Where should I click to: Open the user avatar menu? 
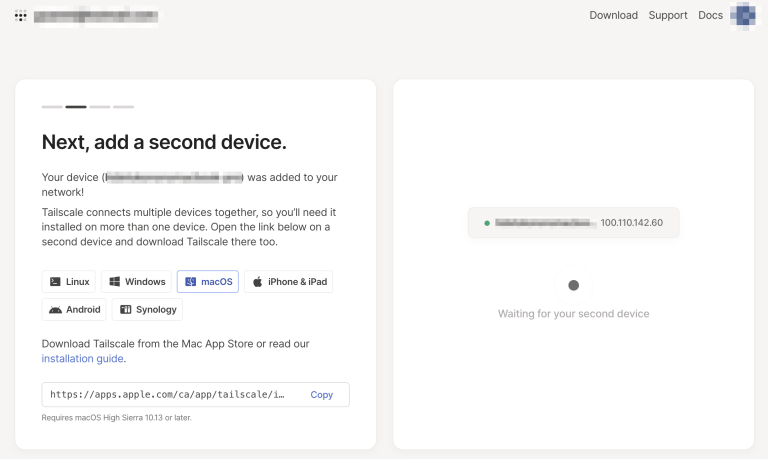pyautogui.click(x=744, y=16)
